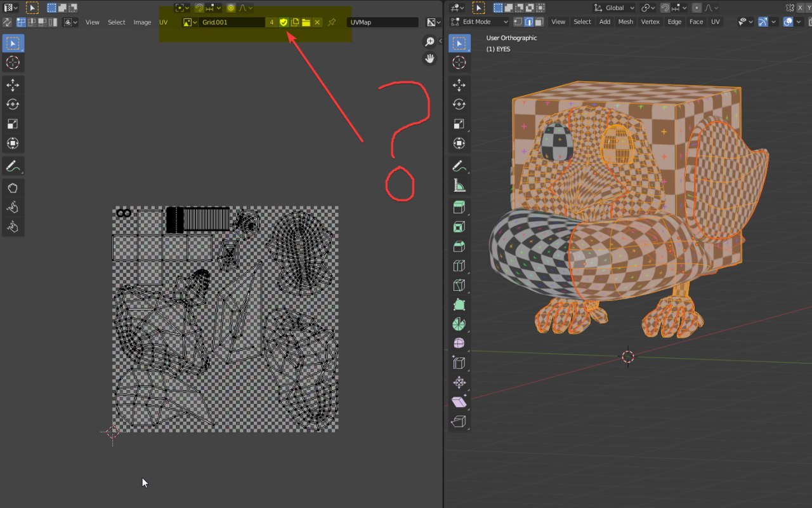Viewport: 812px width, 508px height.
Task: Open image browse dropdown beside Grid.001
Action: (x=190, y=22)
